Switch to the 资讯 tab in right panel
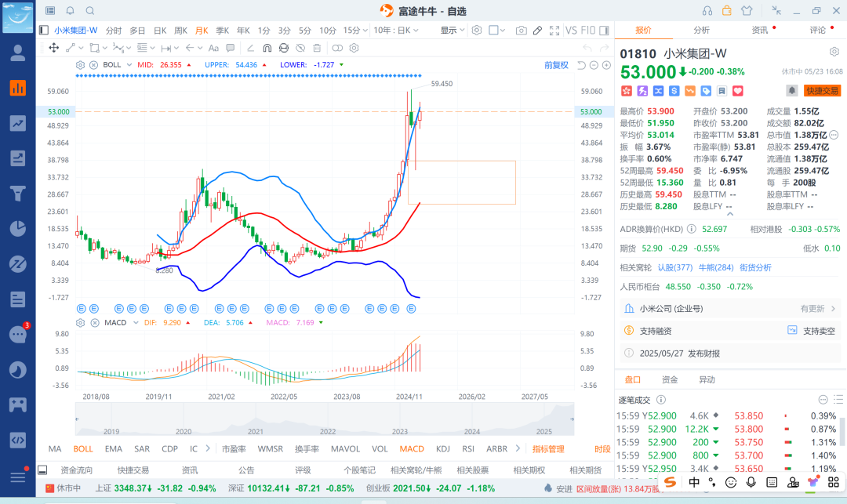Image resolution: width=847 pixels, height=504 pixels. pos(759,31)
